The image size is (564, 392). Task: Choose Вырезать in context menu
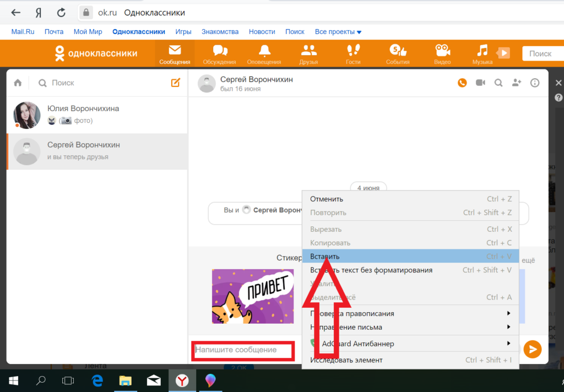click(410, 229)
